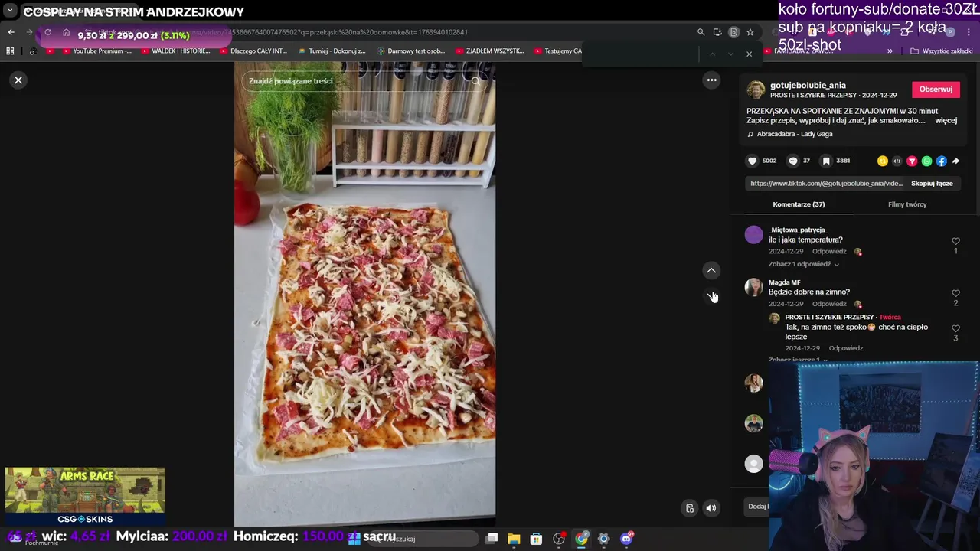The width and height of the screenshot is (980, 551).
Task: Close the find bar with its X
Action: coord(749,54)
